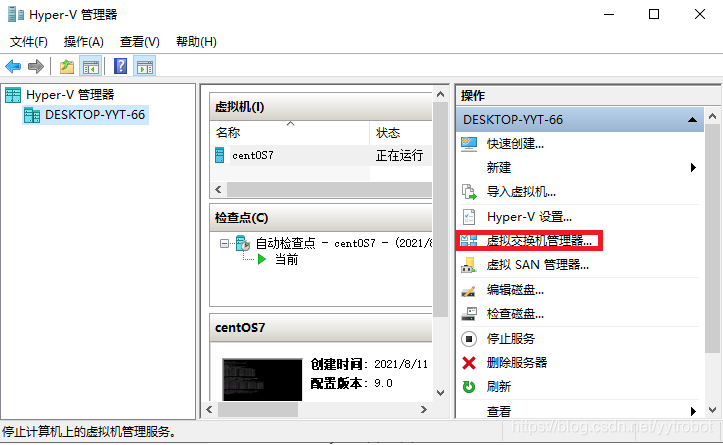
Task: Click the 快速创建 monitor icon
Action: point(469,144)
